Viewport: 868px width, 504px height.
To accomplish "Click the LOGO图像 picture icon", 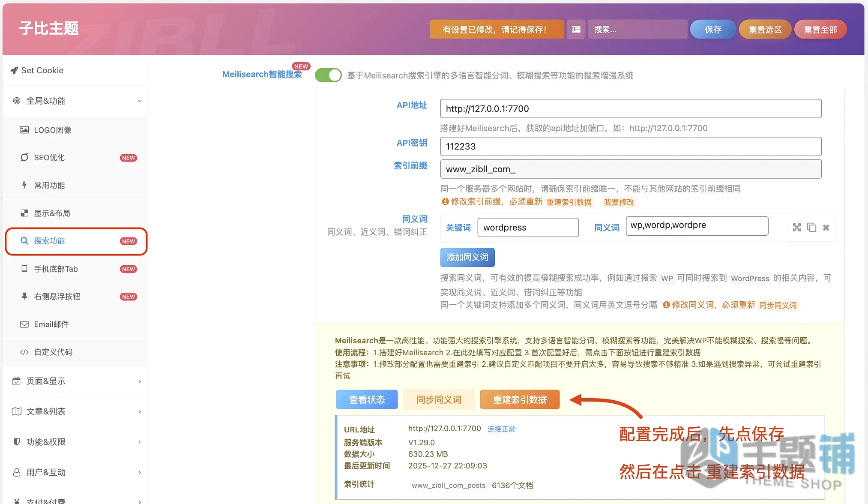I will click(24, 130).
